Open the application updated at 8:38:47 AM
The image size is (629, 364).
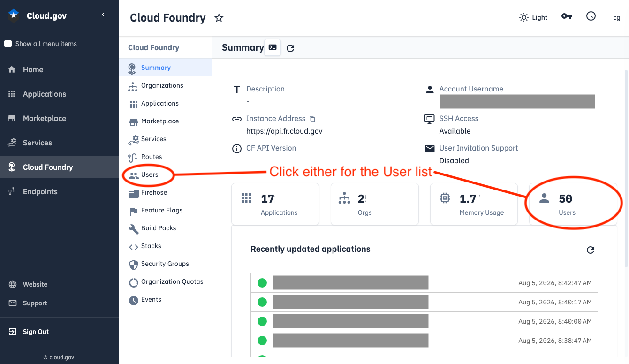pyautogui.click(x=424, y=341)
